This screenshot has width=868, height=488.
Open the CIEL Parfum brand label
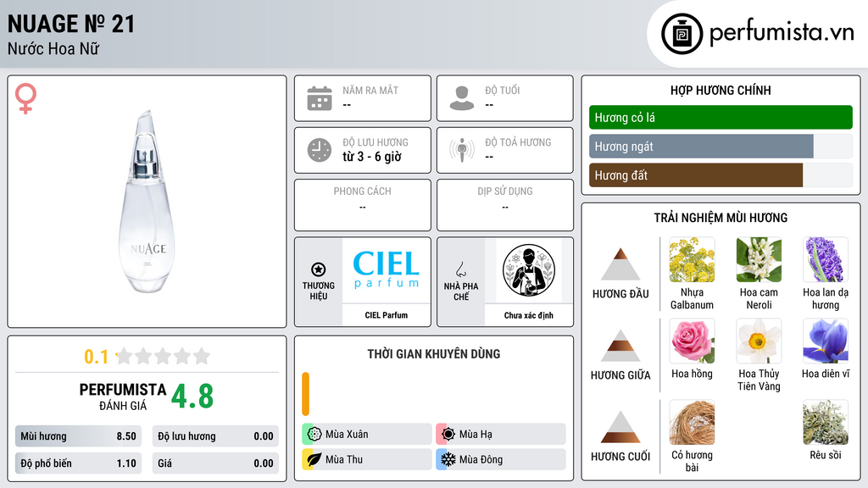pyautogui.click(x=386, y=315)
